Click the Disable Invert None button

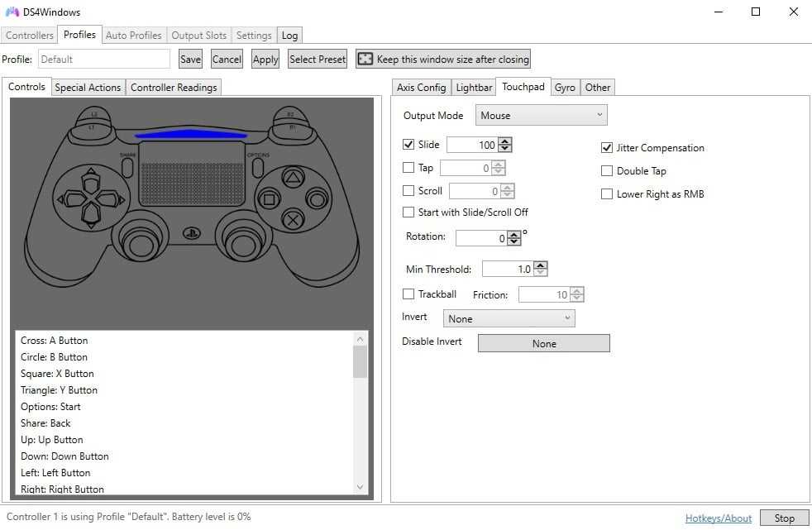(x=544, y=343)
